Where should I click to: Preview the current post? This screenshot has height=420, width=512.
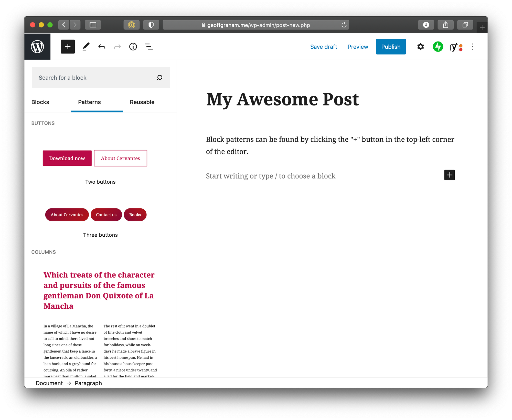coord(358,46)
